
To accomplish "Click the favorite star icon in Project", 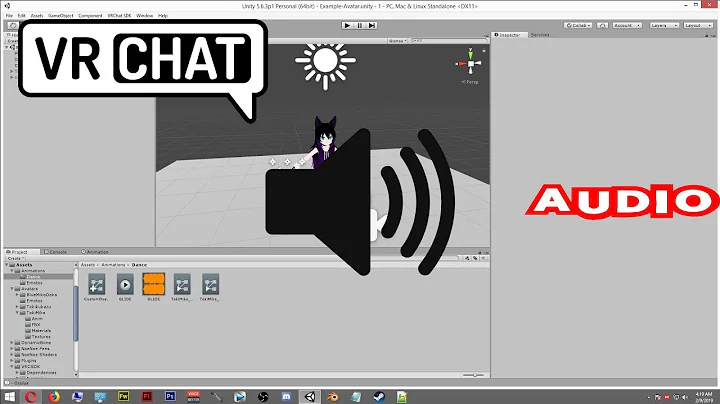I will tap(483, 258).
